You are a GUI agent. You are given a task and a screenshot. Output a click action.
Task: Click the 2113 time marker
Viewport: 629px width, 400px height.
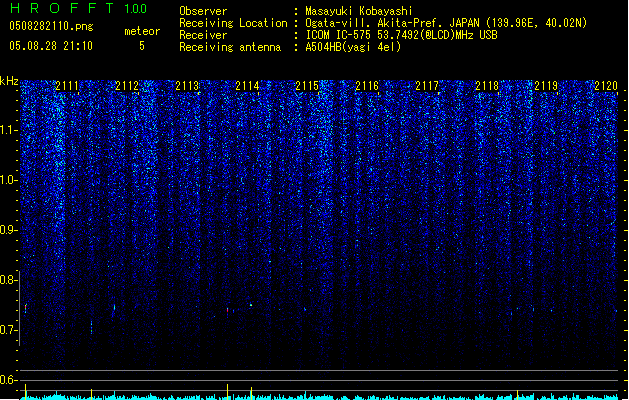click(187, 86)
